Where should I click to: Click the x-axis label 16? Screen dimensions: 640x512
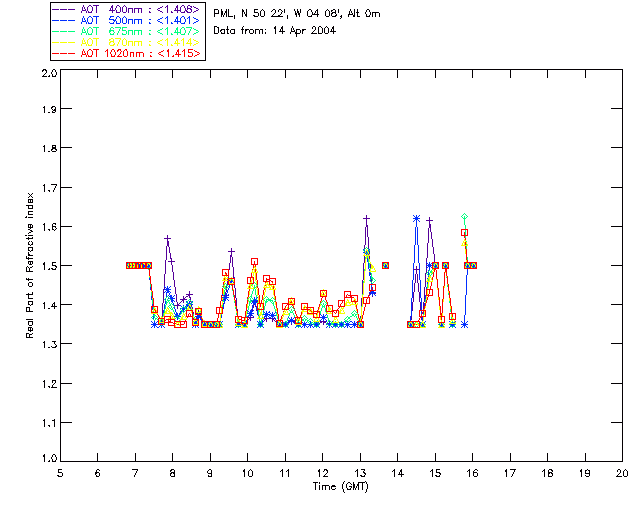(x=473, y=473)
